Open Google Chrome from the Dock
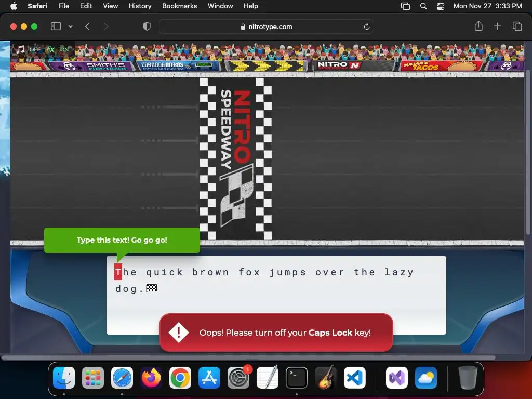Image resolution: width=532 pixels, height=399 pixels. click(180, 378)
